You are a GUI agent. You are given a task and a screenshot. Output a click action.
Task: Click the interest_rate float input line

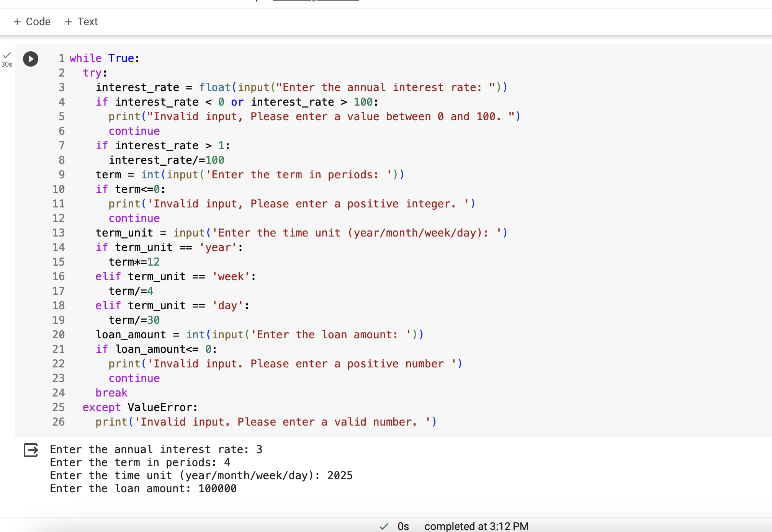(302, 87)
